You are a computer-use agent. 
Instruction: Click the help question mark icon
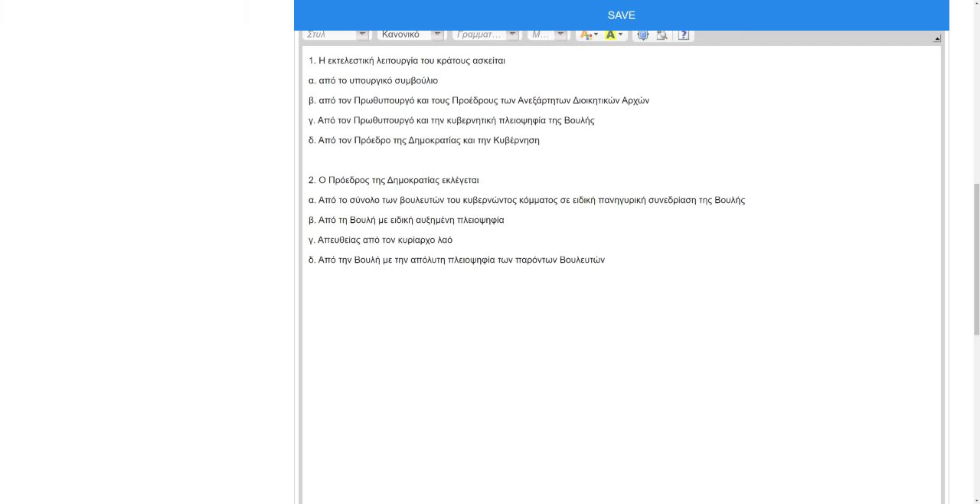click(684, 34)
